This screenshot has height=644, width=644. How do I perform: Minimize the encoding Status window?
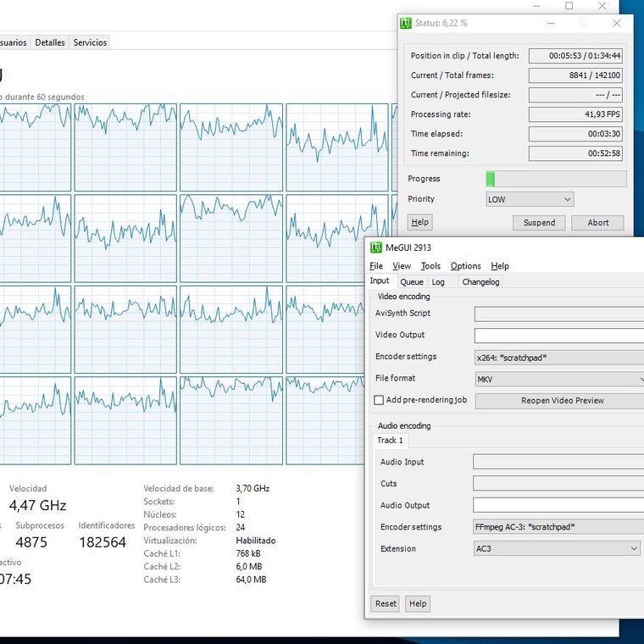coord(551,24)
